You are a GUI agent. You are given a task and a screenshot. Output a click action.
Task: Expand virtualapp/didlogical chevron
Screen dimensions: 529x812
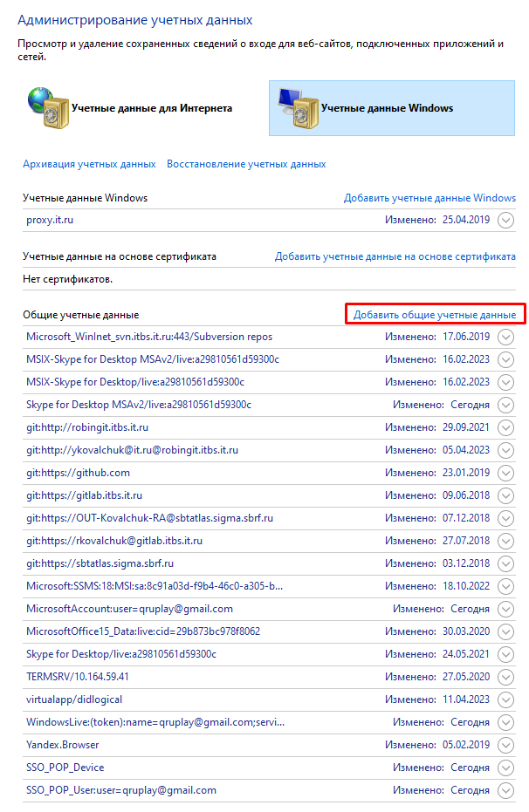[505, 700]
